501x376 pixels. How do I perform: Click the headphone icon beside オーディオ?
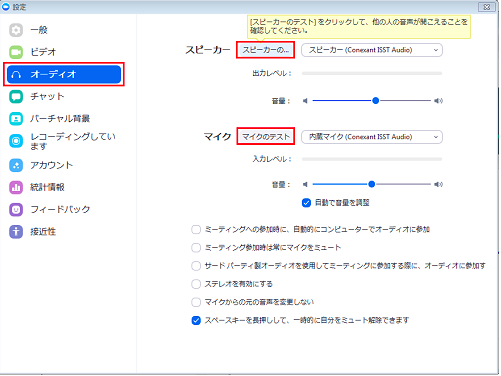(16, 74)
